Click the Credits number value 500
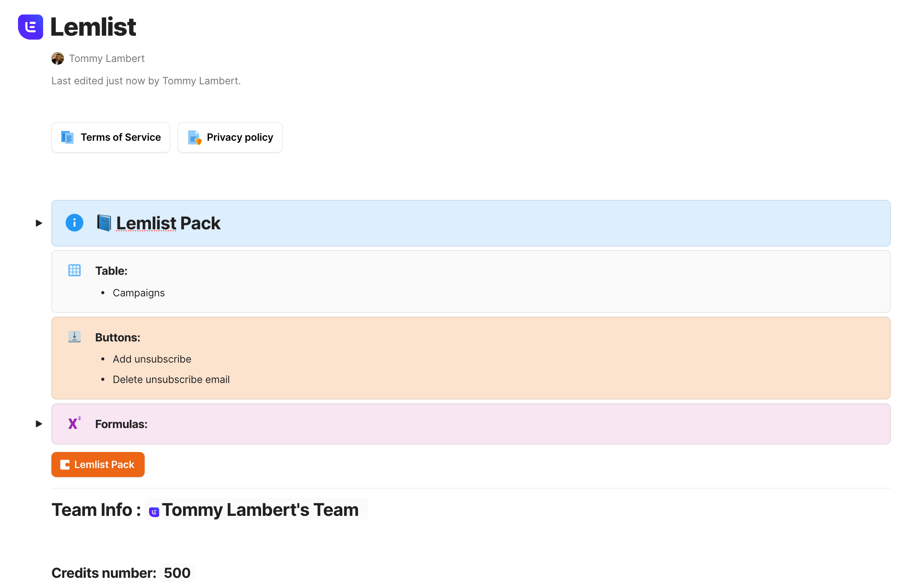 [177, 573]
